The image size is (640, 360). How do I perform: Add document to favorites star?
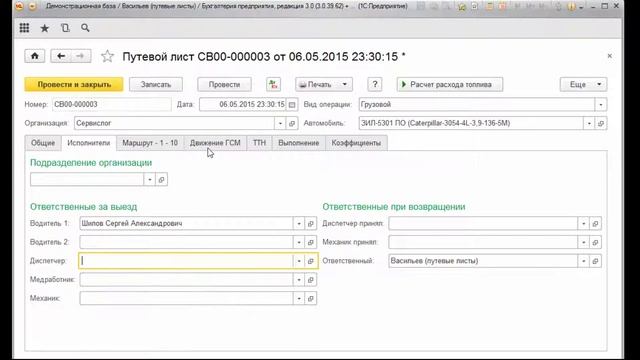pos(107,56)
